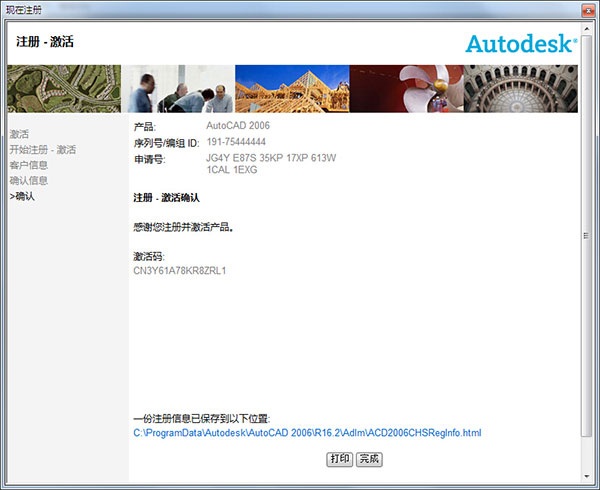The width and height of the screenshot is (600, 490).
Task: Click the 注册 - 激活确认 heading
Action: point(166,198)
